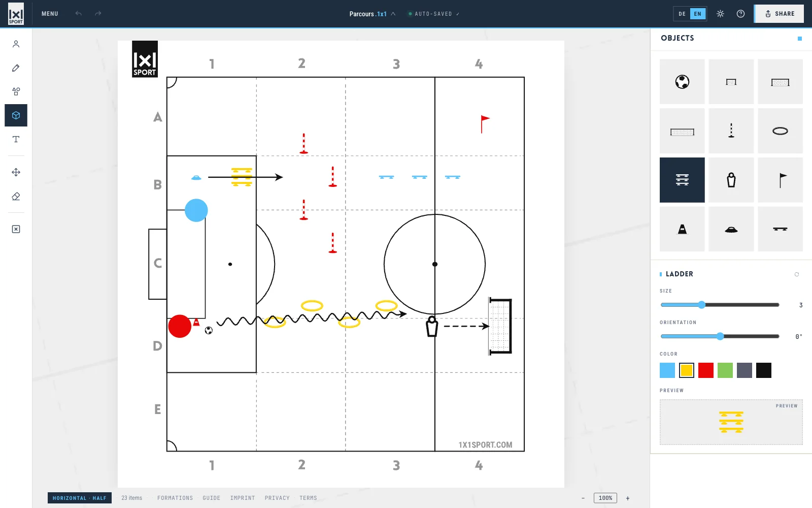812x508 pixels.
Task: Choose the hurdle object
Action: point(780,229)
